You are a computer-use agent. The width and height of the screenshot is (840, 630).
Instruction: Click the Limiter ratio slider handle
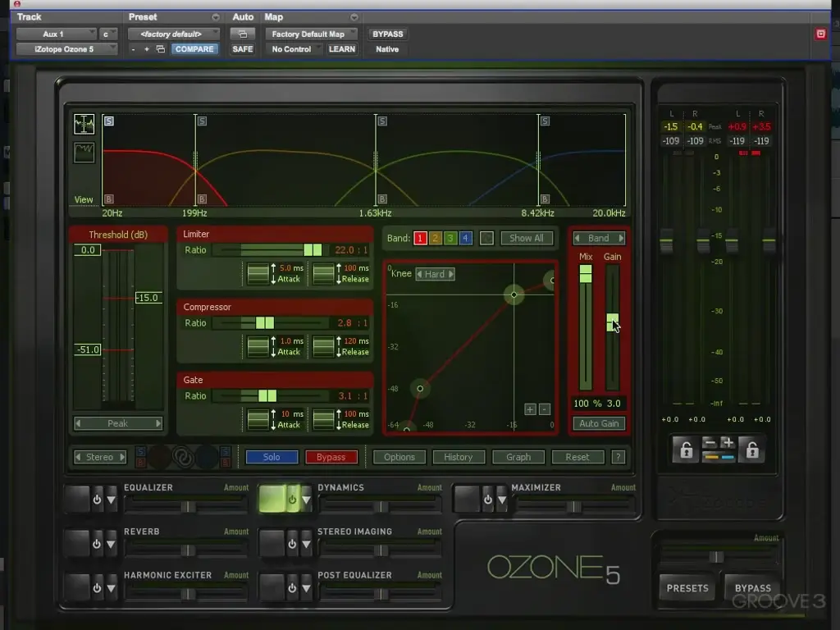click(x=313, y=249)
